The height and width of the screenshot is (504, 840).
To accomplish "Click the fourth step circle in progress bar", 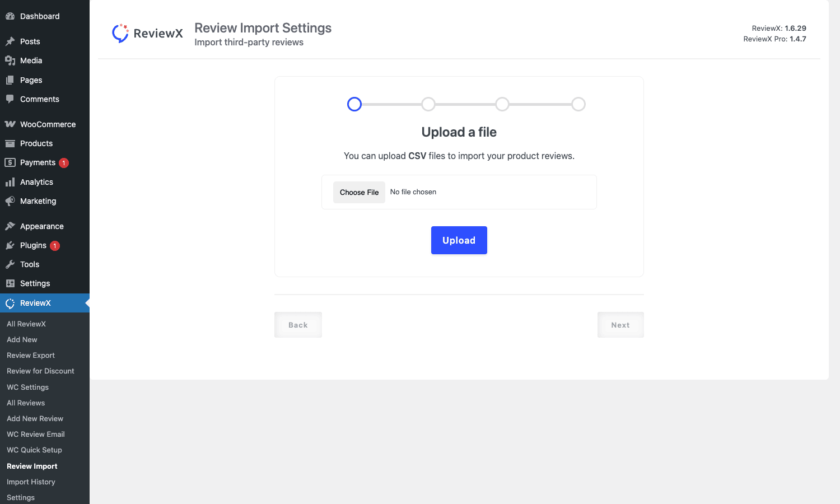I will [578, 104].
